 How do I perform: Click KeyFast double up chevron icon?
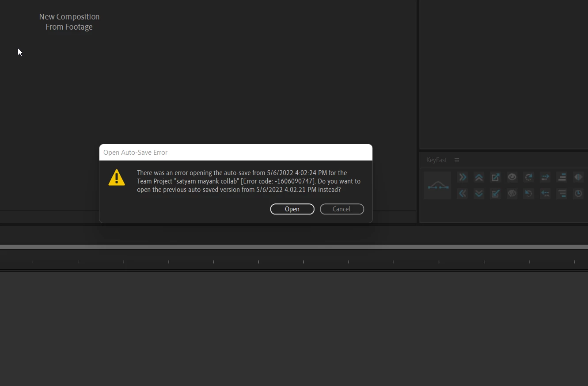coord(479,177)
